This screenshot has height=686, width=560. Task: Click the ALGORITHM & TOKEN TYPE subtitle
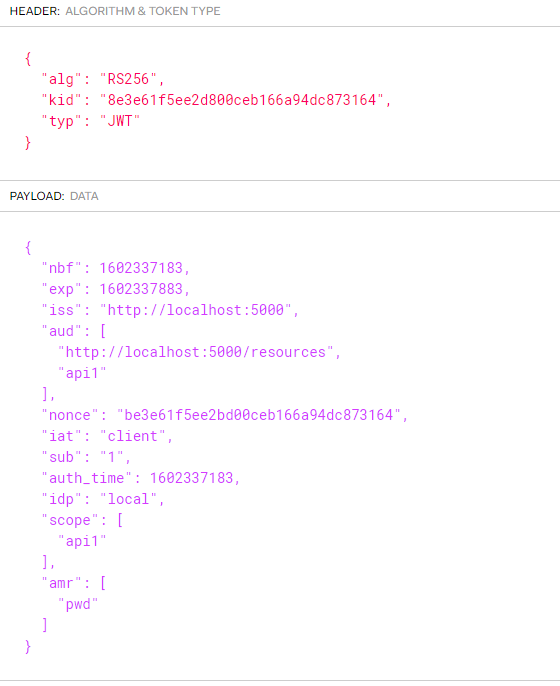click(143, 11)
